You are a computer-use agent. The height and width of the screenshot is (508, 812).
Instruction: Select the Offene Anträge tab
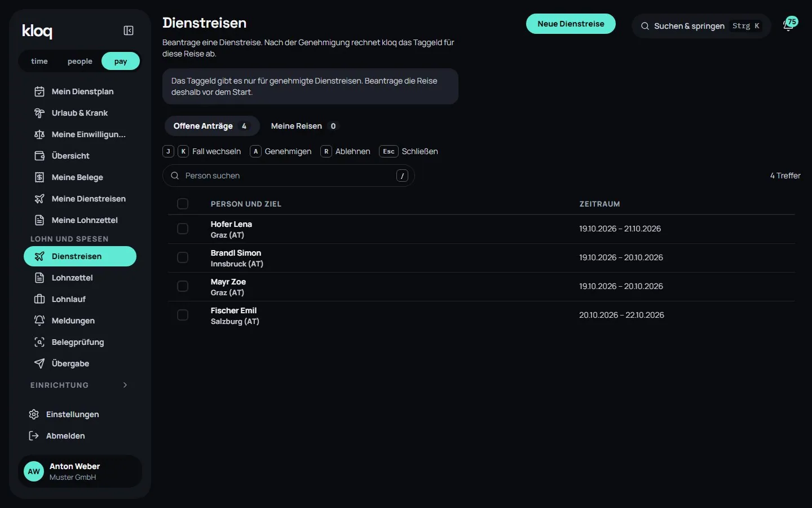212,126
